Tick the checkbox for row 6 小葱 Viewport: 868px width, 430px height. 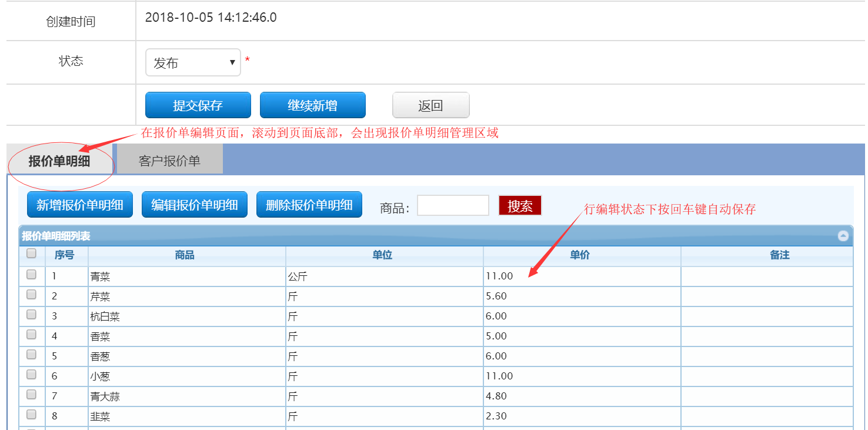32,375
